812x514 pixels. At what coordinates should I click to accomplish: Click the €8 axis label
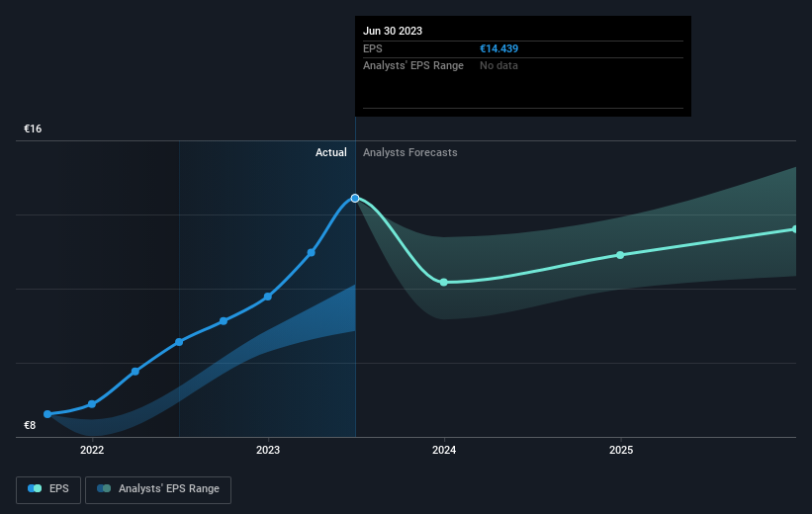coord(30,425)
